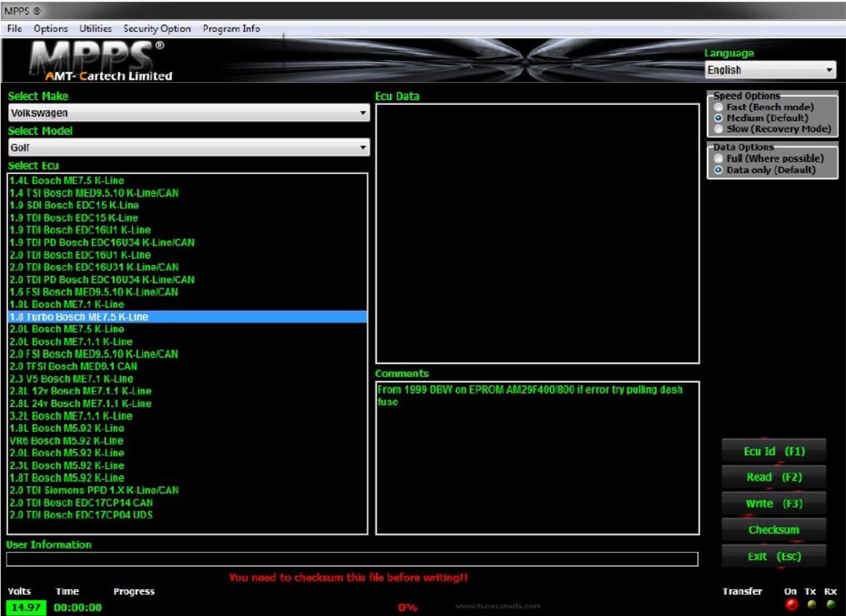Click the Write (F3) button
The image size is (846, 616).
[x=774, y=503]
